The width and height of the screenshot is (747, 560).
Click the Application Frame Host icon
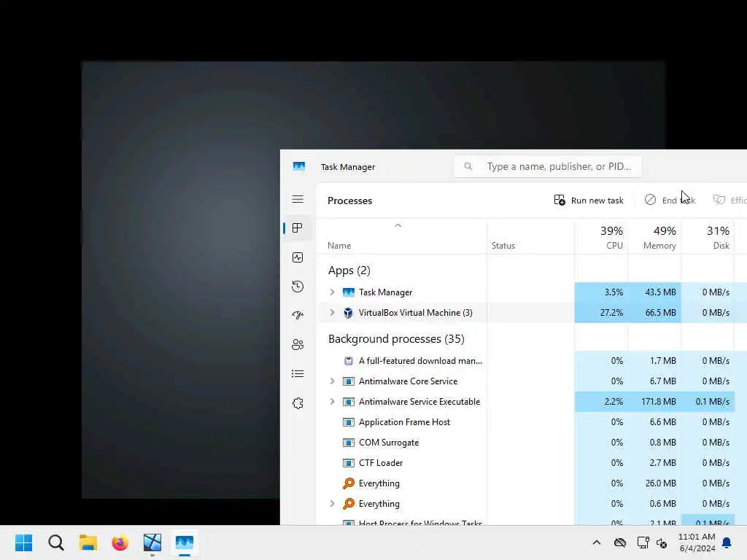[349, 422]
